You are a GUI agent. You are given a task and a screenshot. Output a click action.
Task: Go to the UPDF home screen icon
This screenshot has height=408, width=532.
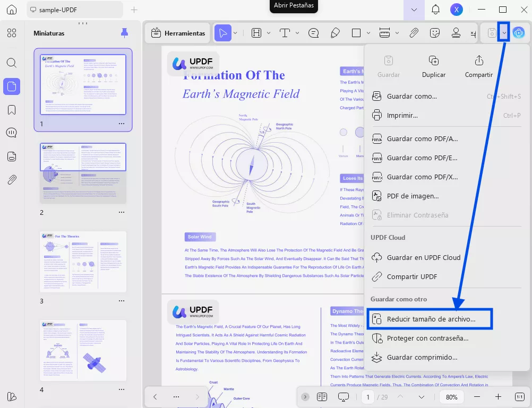click(12, 10)
